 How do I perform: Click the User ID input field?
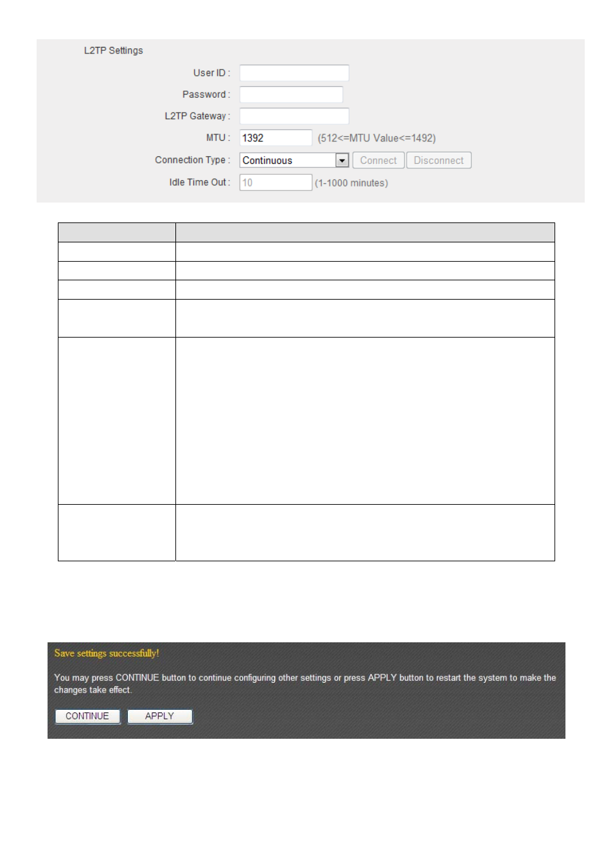pos(294,73)
